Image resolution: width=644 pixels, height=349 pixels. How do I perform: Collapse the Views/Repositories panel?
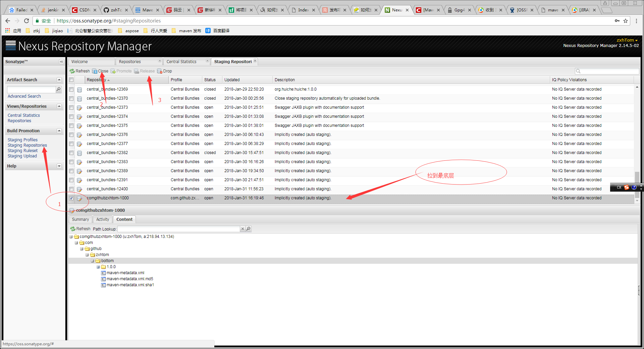point(59,106)
